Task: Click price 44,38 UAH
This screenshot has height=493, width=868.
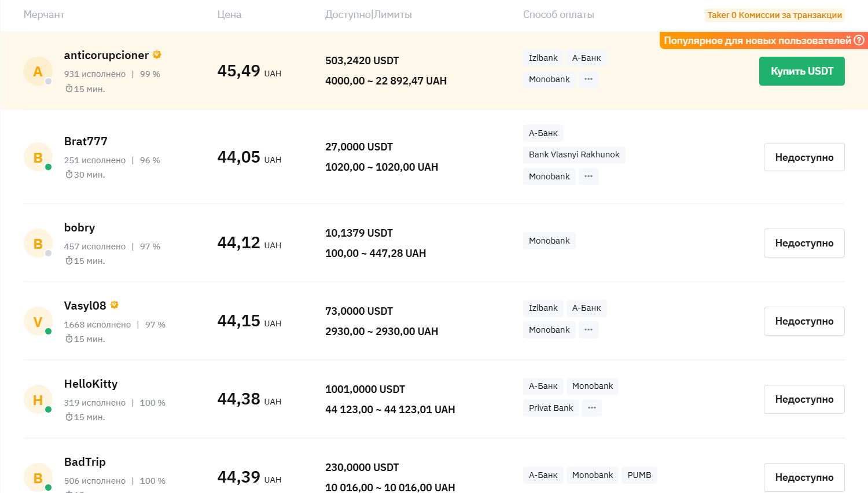Action: coord(249,399)
